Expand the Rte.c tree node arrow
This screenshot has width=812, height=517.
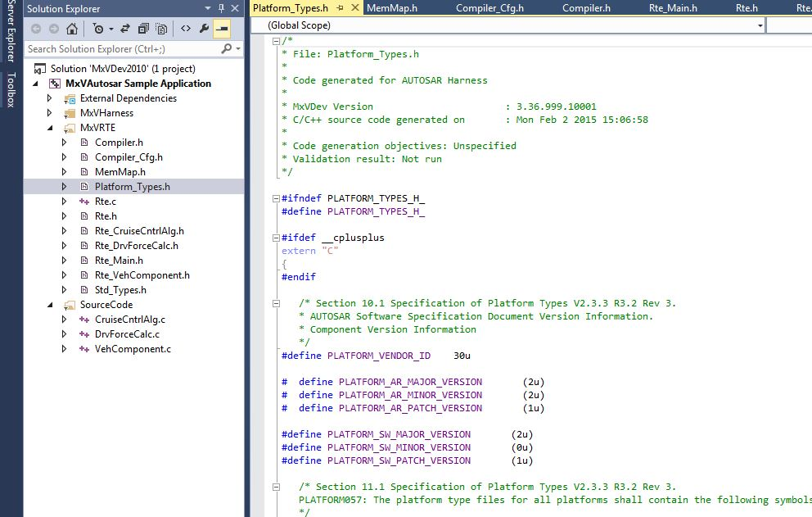tap(64, 202)
